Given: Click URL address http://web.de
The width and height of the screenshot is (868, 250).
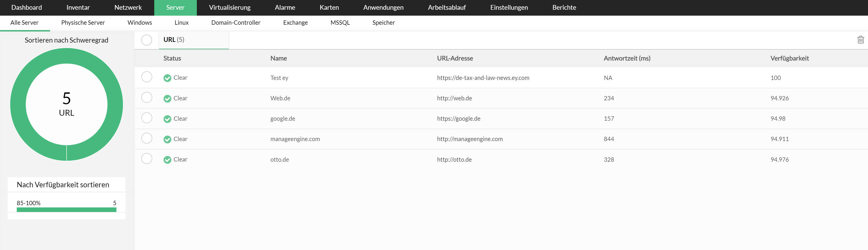Looking at the screenshot, I should pyautogui.click(x=455, y=98).
